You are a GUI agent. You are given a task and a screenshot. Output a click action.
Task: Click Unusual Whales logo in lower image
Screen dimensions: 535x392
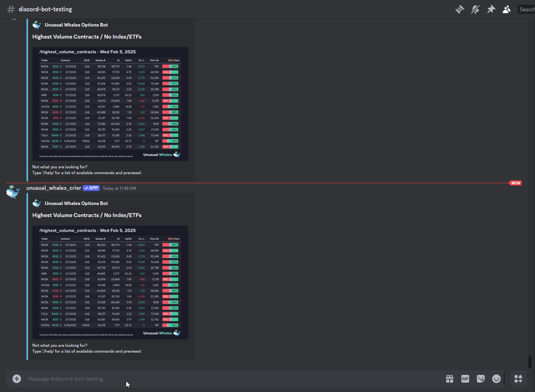pos(162,333)
